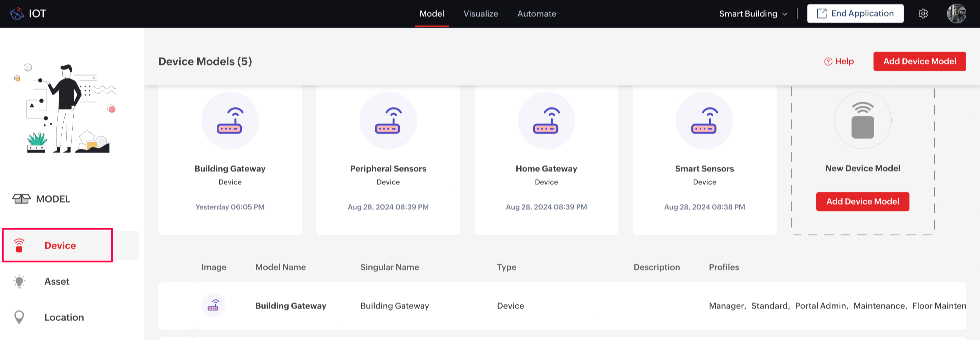Open the Home Gateway card title
Image resolution: width=980 pixels, height=340 pixels.
(x=546, y=169)
